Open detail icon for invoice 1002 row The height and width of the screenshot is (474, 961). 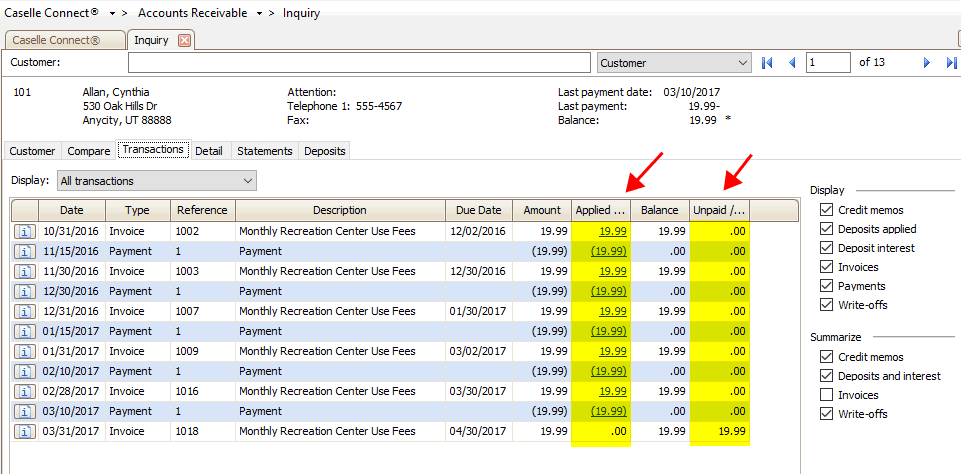click(25, 231)
